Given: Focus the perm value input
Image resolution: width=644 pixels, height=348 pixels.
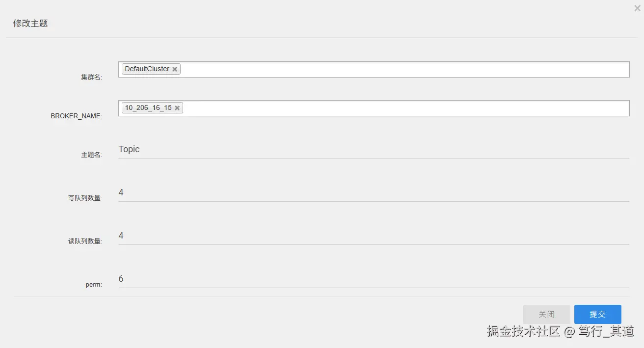Looking at the screenshot, I should [373, 279].
